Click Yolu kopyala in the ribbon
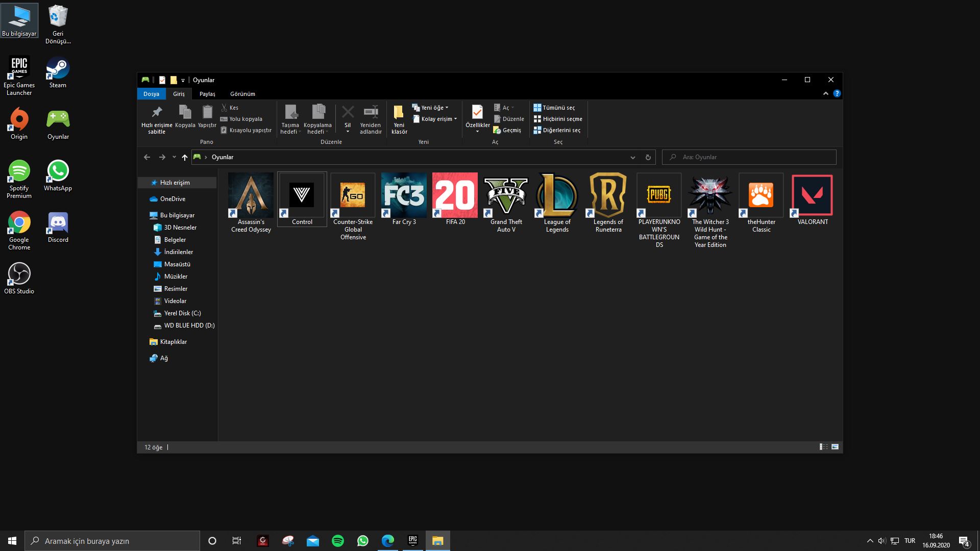 click(241, 119)
